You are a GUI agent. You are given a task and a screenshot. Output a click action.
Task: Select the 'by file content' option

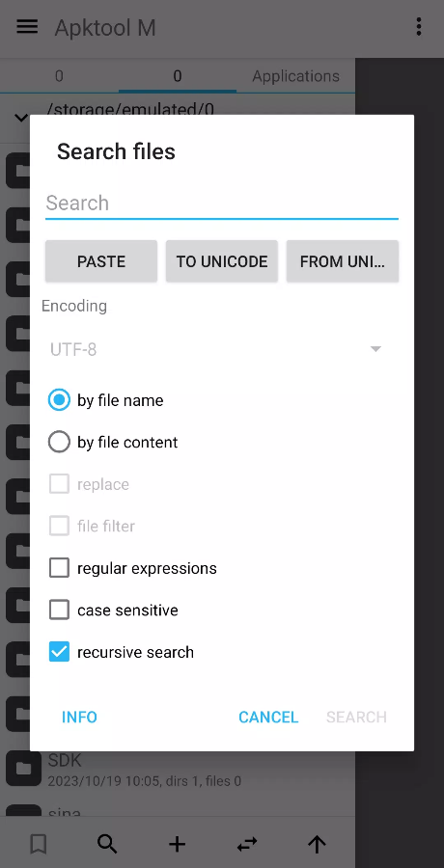(113, 443)
